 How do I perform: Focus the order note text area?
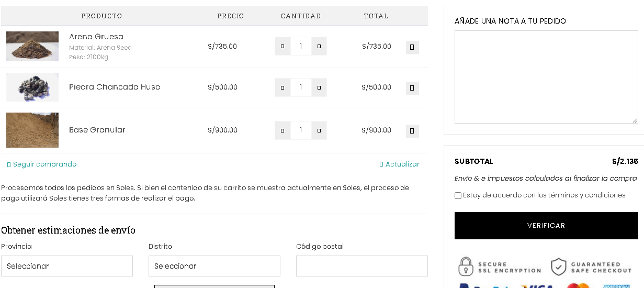546,77
